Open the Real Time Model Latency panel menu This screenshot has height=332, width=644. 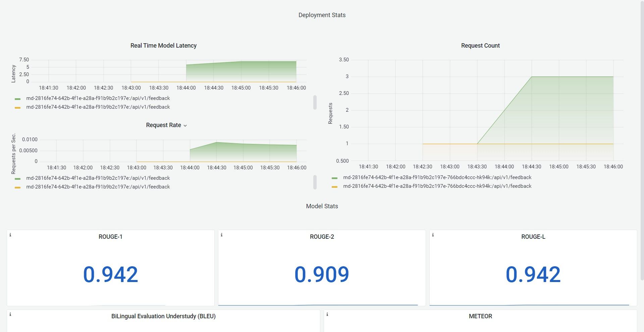[163, 46]
